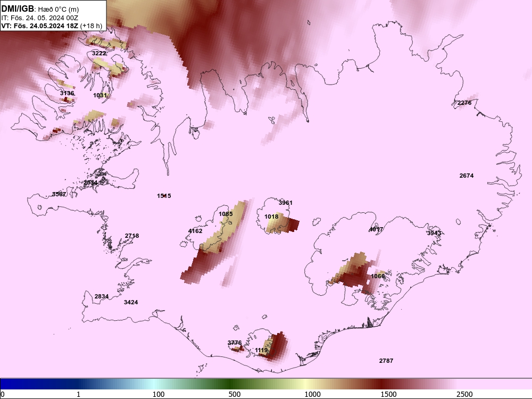
Task: Click the 3567 value label
Action: click(59, 194)
